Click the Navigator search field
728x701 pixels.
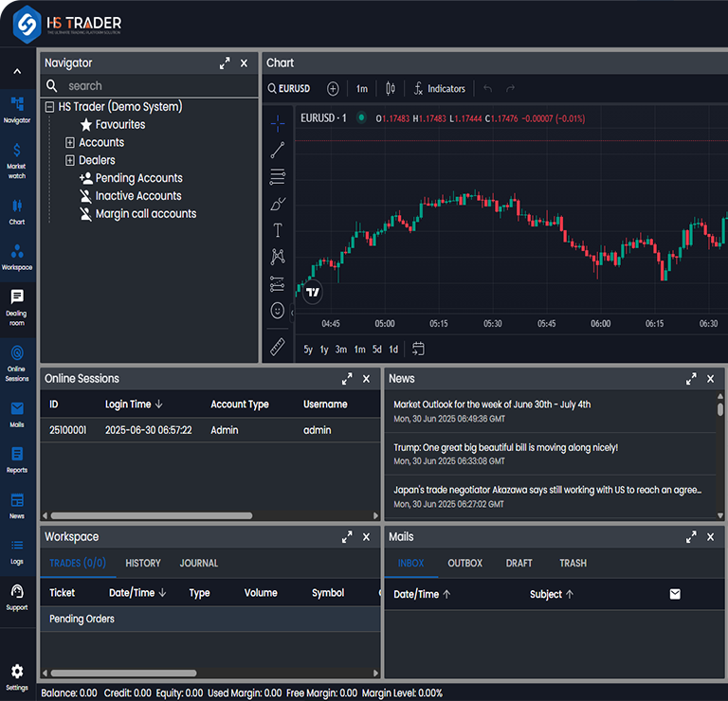pos(150,86)
